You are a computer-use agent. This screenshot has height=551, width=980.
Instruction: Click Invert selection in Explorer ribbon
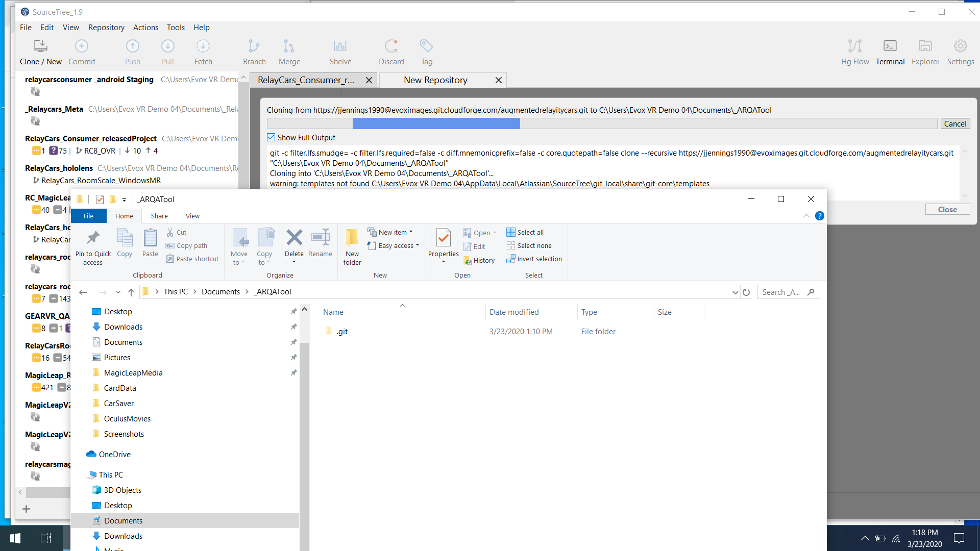tap(534, 259)
